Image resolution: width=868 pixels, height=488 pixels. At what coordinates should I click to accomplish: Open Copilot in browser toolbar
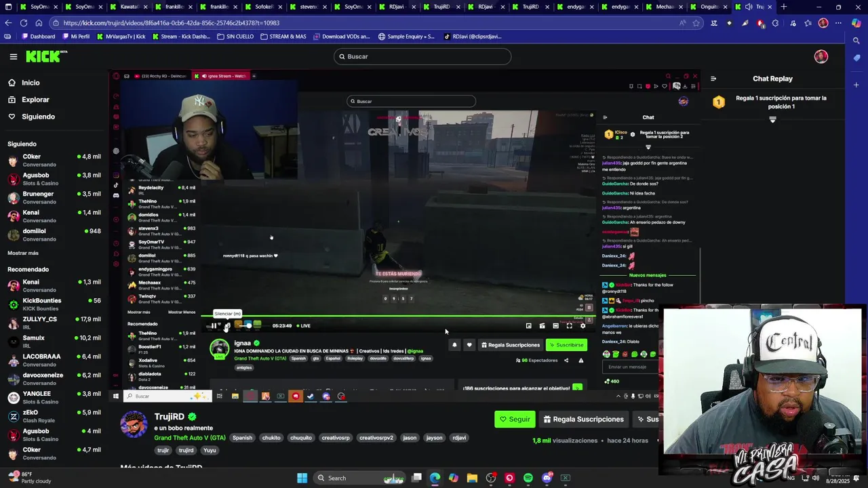856,23
